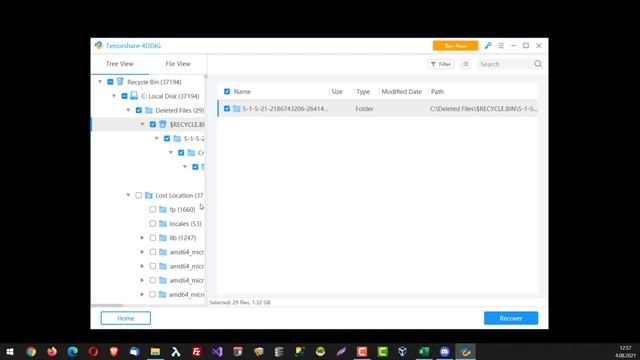Viewport: 640px width, 360px height.
Task: Collapse the Deleted Files node
Action: click(128, 110)
